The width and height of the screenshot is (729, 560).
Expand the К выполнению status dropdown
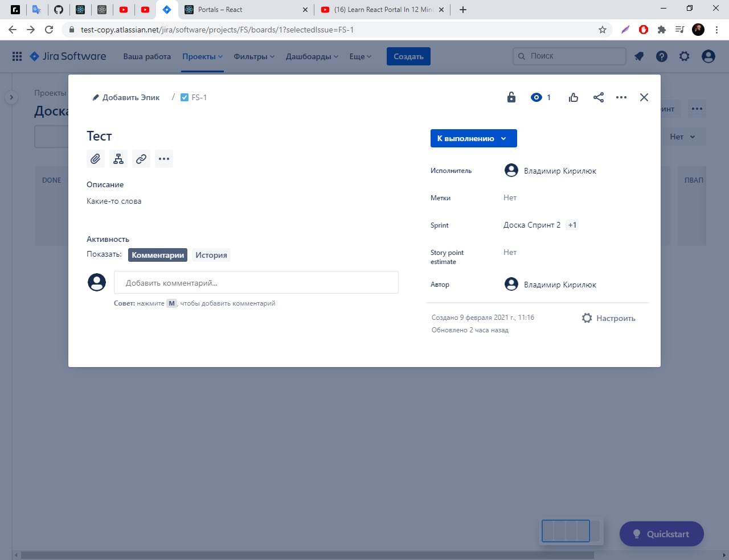474,138
